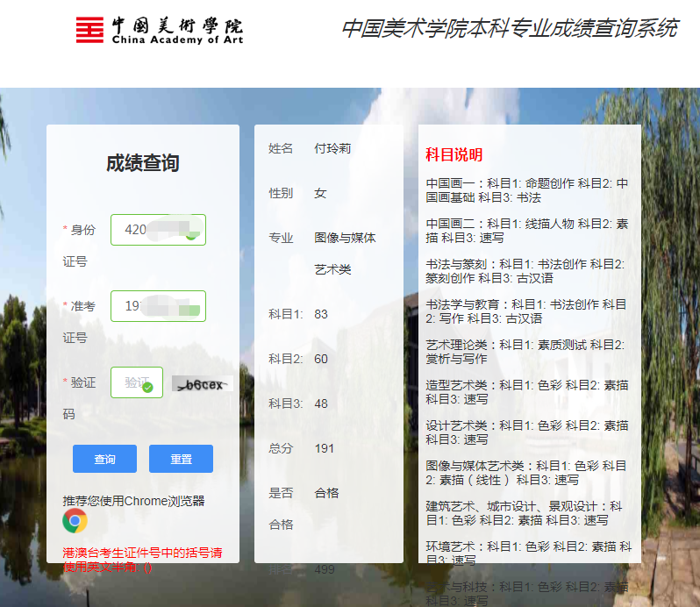Click 推荐您使用Chrome浏览器 text
The width and height of the screenshot is (700, 607).
coord(133,501)
